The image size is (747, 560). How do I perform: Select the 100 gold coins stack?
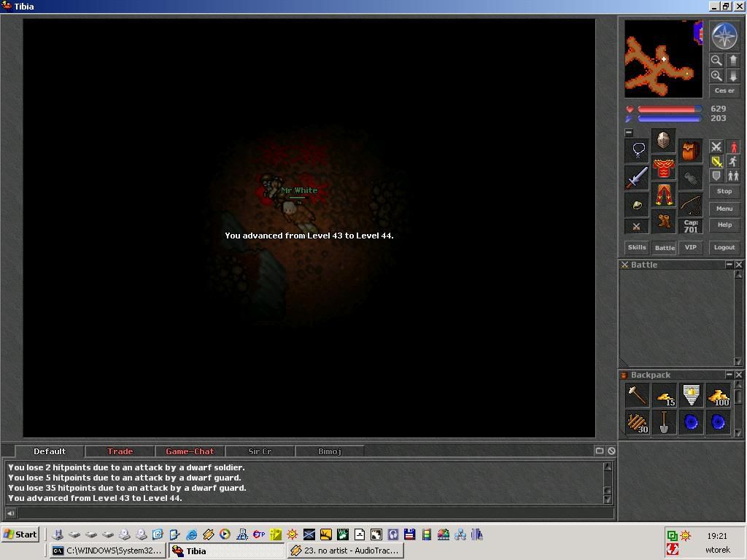click(x=719, y=395)
